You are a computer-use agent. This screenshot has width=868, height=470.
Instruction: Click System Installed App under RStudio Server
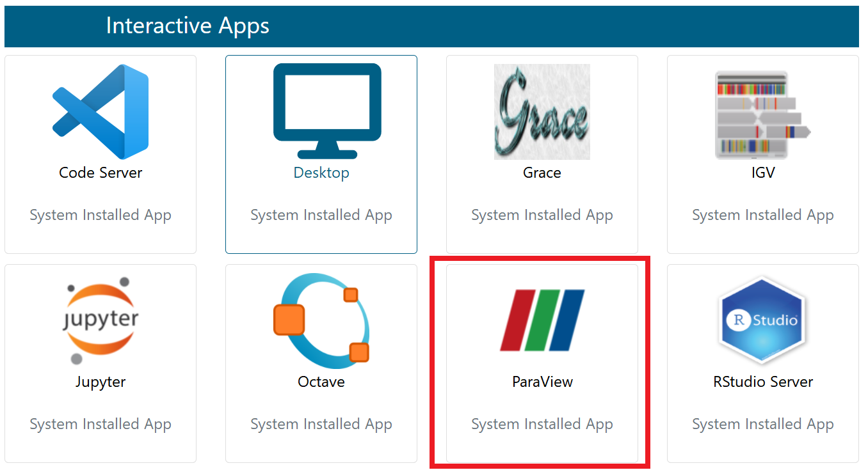pyautogui.click(x=763, y=425)
